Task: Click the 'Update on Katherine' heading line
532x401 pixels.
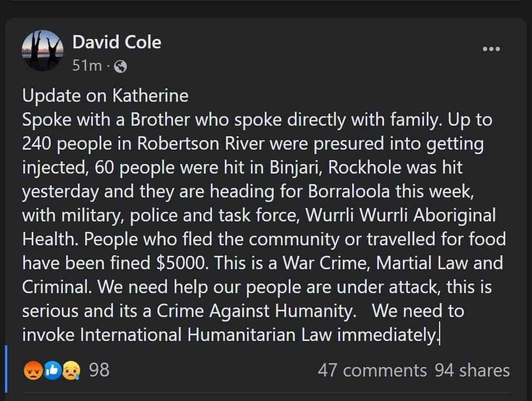Action: point(105,96)
